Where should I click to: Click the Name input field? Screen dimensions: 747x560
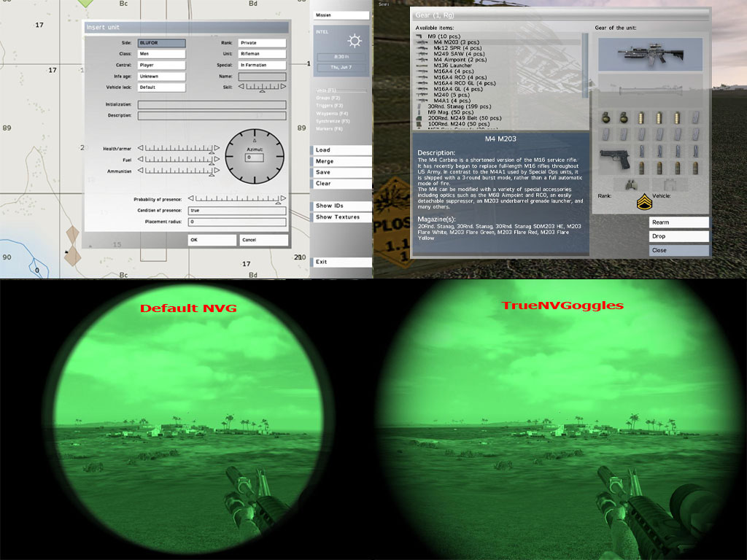coord(262,76)
